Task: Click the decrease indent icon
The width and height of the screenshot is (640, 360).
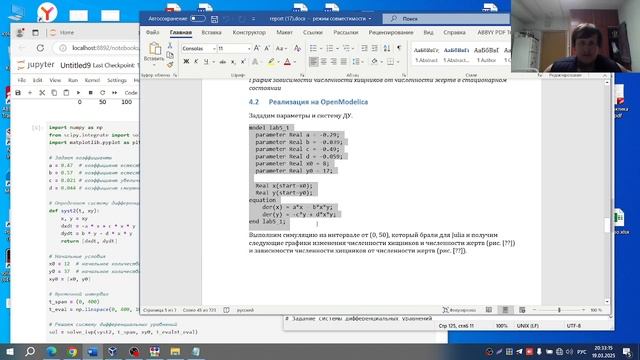Action: pos(364,48)
